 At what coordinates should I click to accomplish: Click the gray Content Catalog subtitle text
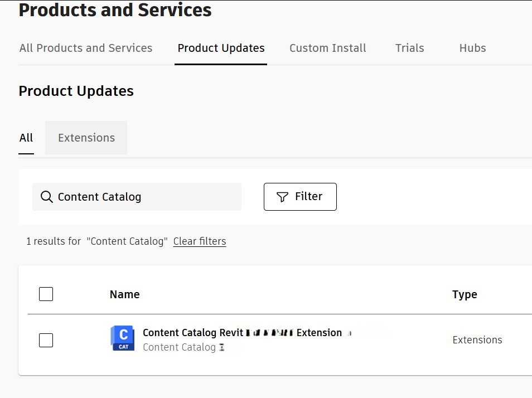(x=179, y=347)
